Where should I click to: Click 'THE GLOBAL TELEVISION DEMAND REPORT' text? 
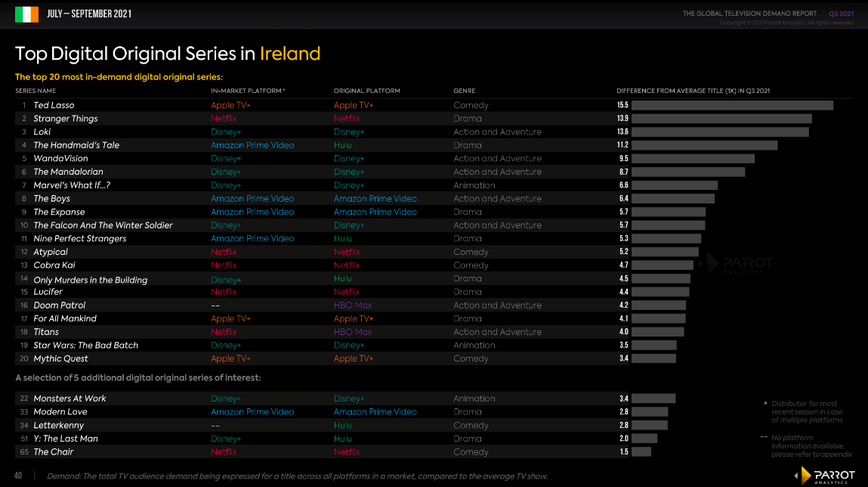tap(749, 14)
